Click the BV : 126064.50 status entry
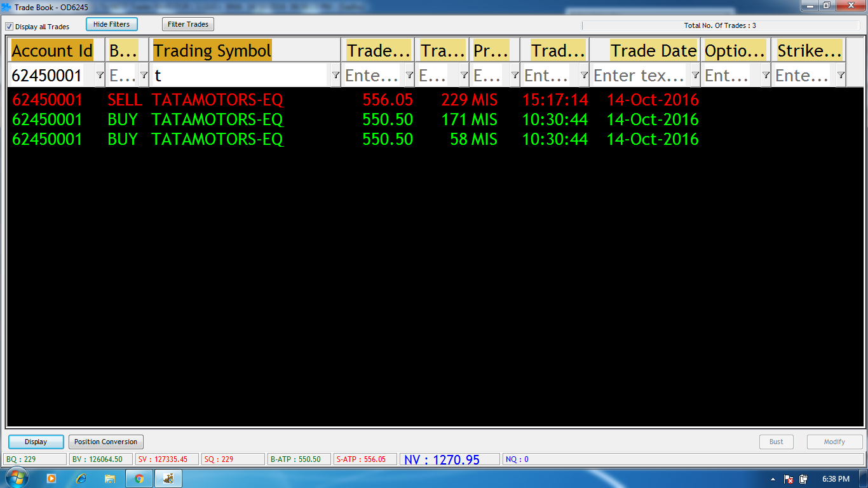This screenshot has width=868, height=488. click(101, 459)
